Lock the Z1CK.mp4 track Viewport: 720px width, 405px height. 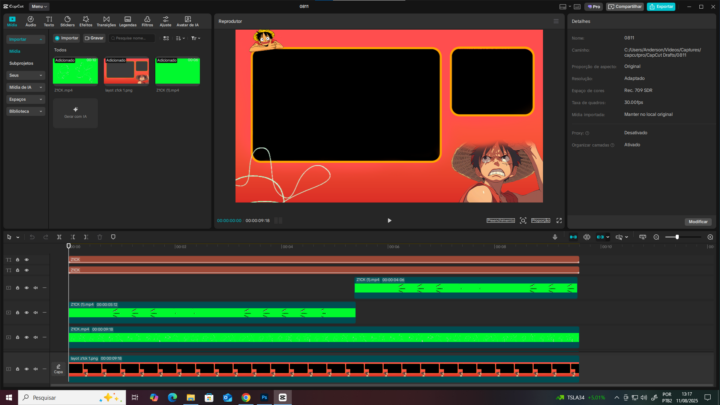point(17,337)
